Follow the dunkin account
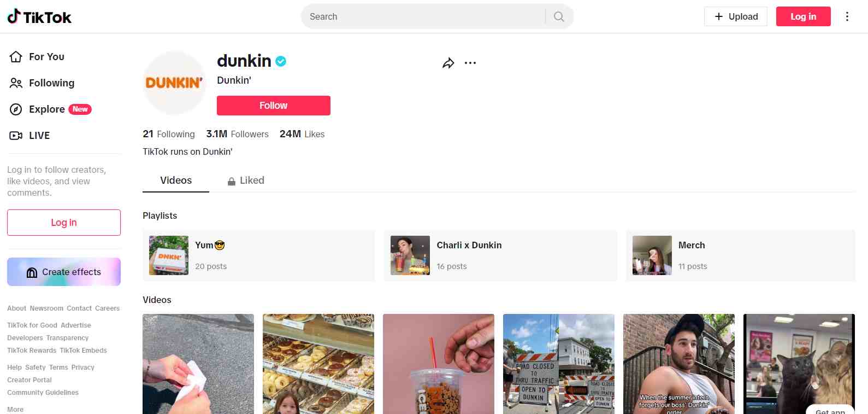Viewport: 868px width, 414px height. (274, 106)
